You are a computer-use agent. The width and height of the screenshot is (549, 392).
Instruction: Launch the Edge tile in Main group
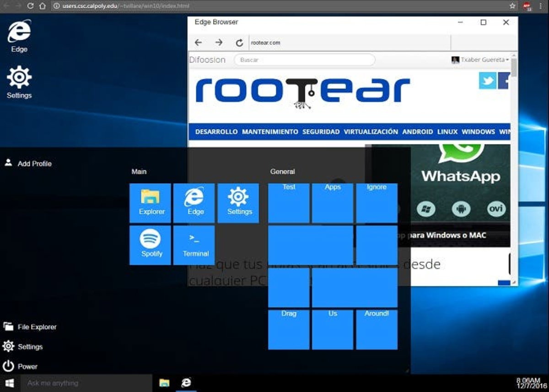pyautogui.click(x=194, y=203)
